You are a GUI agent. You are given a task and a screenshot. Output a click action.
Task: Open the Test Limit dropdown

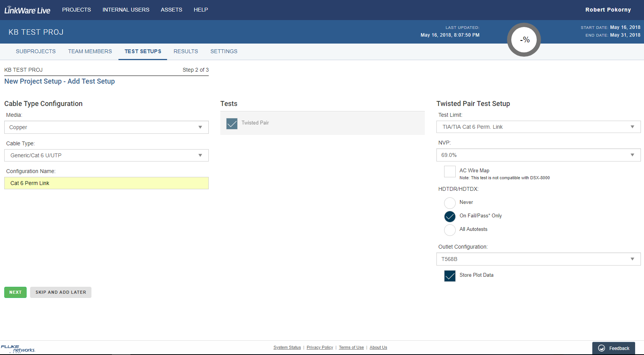539,127
